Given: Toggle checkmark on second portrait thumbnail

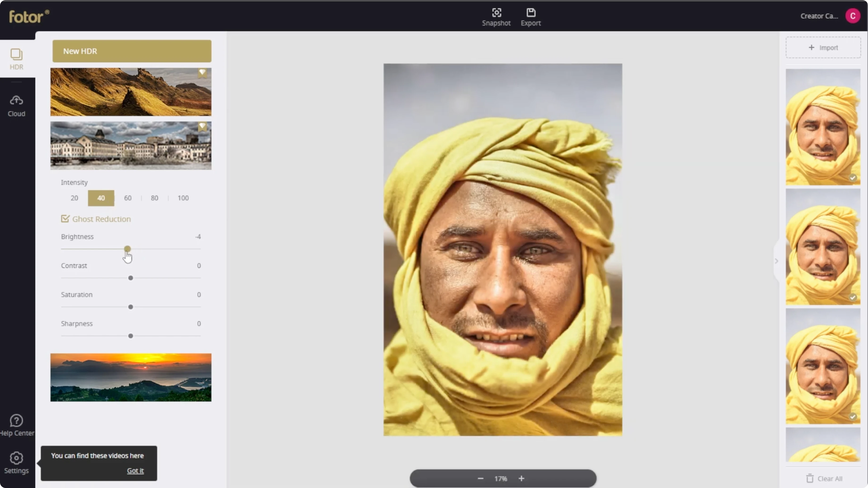Looking at the screenshot, I should 852,297.
